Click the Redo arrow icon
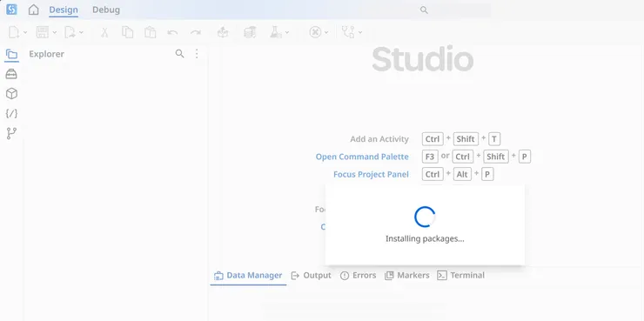Image resolution: width=644 pixels, height=321 pixels. [x=196, y=32]
